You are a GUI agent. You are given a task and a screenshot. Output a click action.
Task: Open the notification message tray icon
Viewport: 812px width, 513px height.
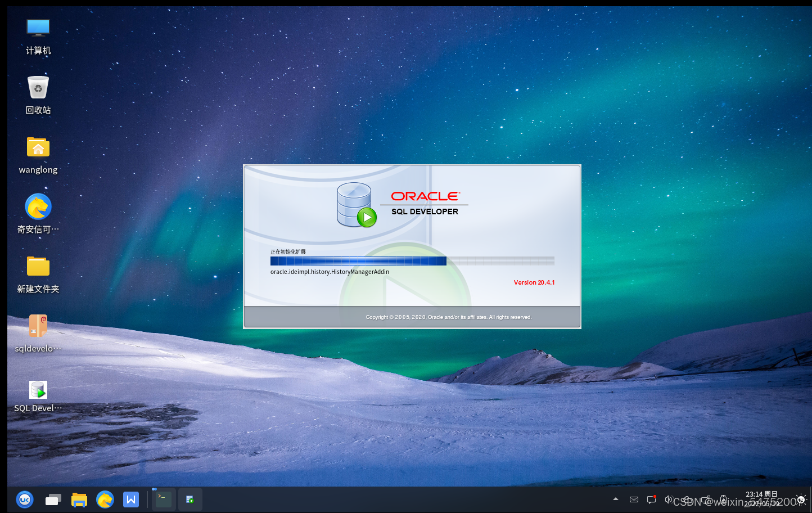pos(652,499)
